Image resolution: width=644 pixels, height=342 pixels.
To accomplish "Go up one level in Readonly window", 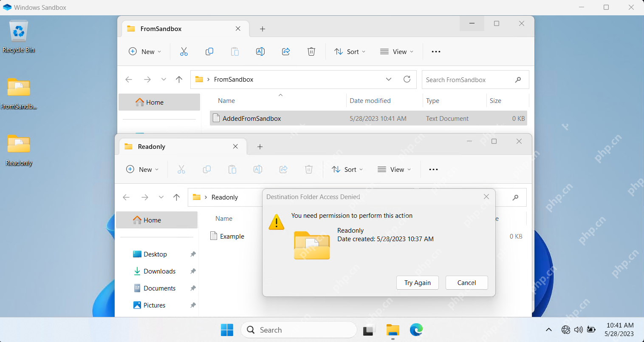I will (x=176, y=197).
